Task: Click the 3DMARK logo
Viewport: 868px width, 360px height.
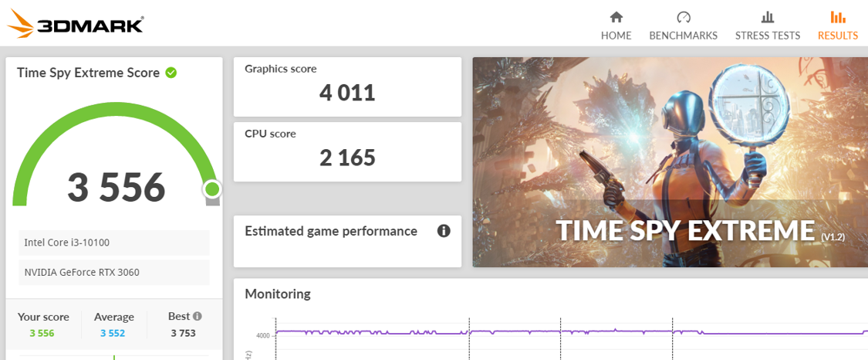Action: [x=75, y=25]
